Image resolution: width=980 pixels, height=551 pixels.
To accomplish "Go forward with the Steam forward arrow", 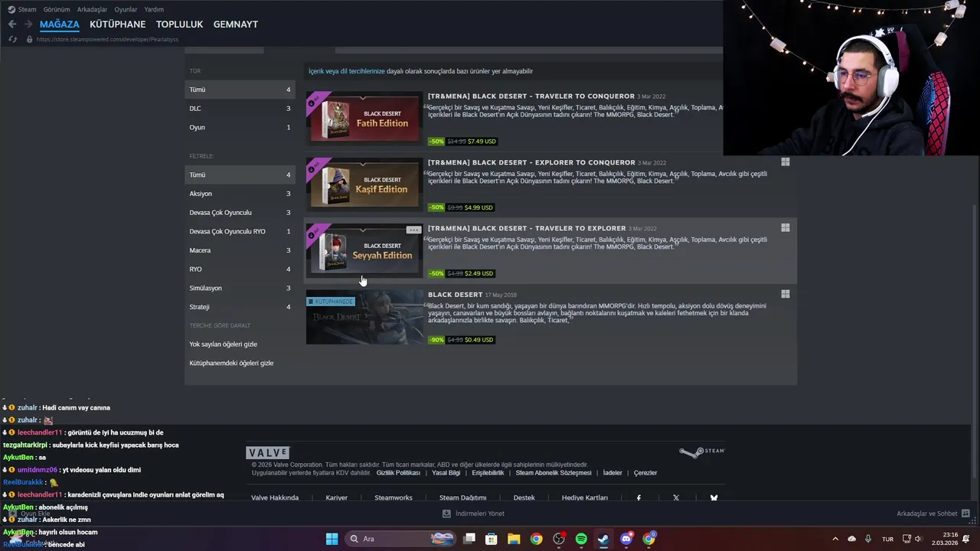I will pyautogui.click(x=27, y=24).
